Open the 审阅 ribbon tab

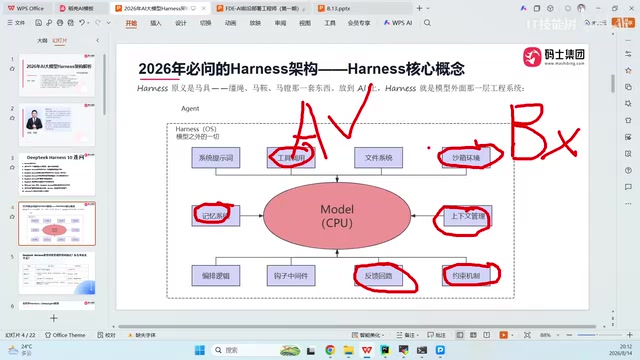coord(280,23)
